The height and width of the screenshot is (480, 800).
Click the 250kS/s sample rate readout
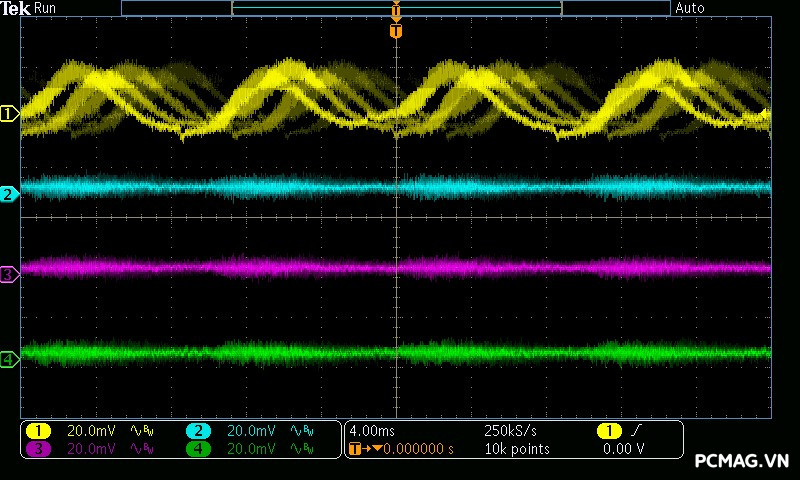510,430
